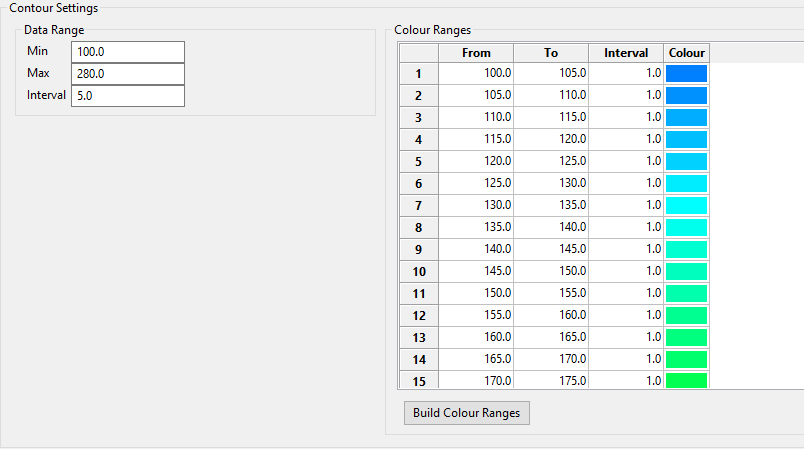Click the To column header
The image size is (804, 449).
(551, 53)
